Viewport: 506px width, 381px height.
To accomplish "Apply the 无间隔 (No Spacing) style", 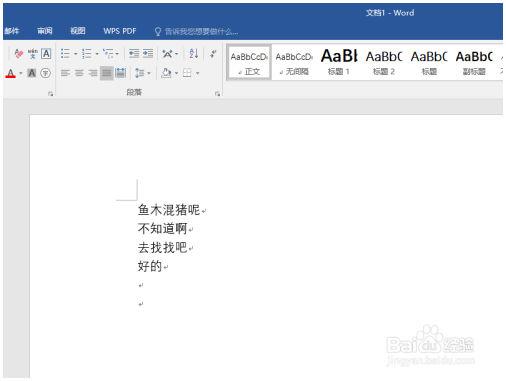I will coord(294,62).
